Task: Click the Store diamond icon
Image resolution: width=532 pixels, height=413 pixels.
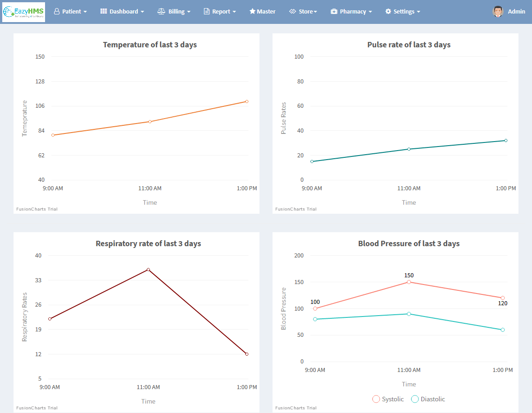Action: coord(293,11)
